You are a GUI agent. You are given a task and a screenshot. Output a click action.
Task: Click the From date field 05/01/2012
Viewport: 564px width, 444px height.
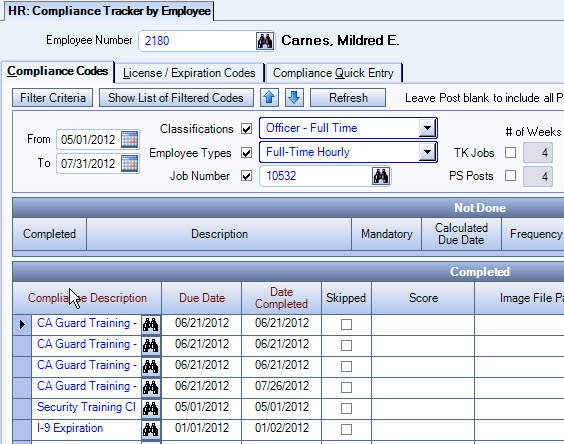tap(88, 140)
